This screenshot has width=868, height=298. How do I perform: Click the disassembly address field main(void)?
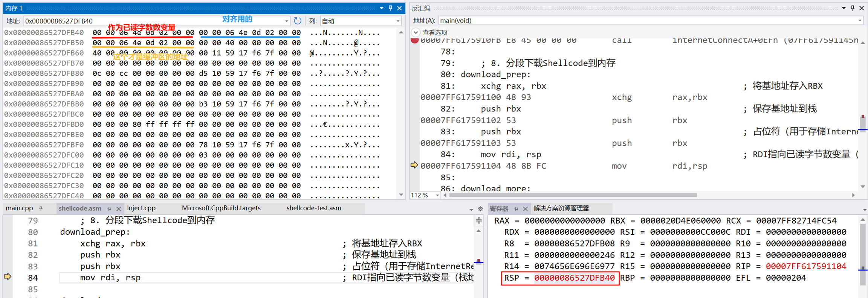click(648, 21)
